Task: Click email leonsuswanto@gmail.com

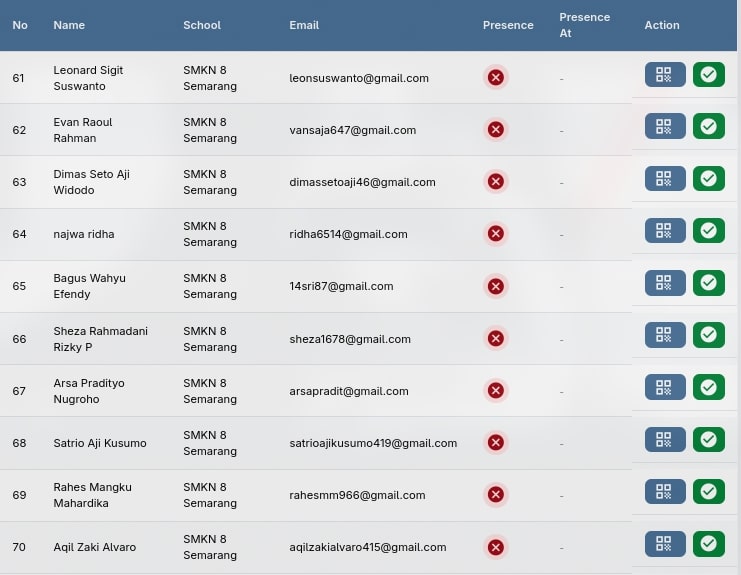Action: click(358, 78)
